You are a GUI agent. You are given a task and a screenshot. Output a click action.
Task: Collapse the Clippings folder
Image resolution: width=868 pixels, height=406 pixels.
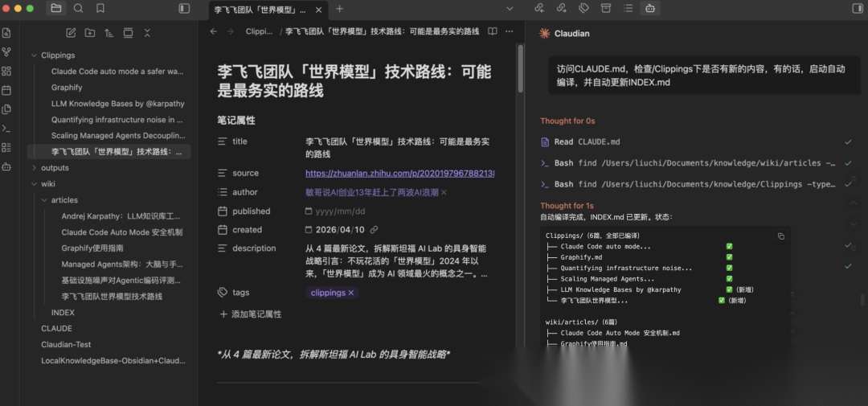point(35,55)
